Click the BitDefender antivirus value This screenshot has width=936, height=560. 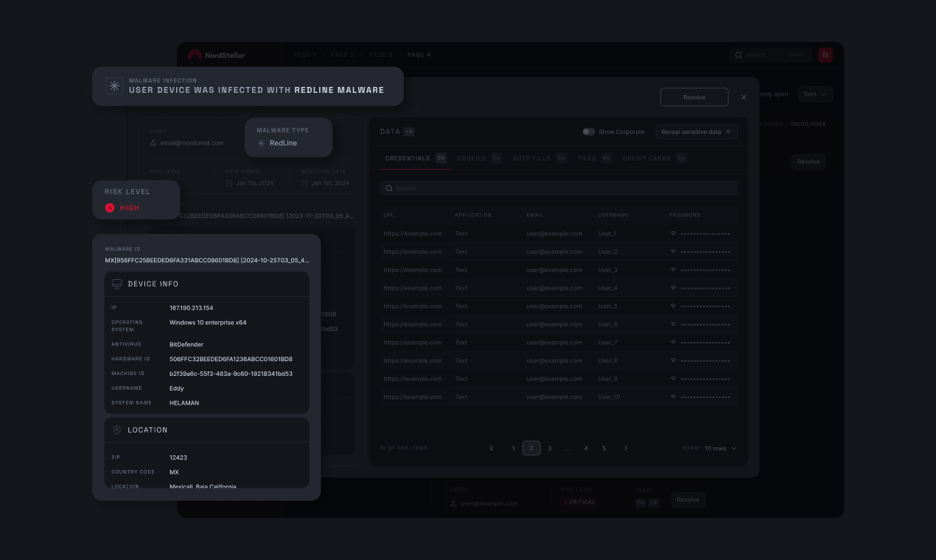click(x=186, y=344)
